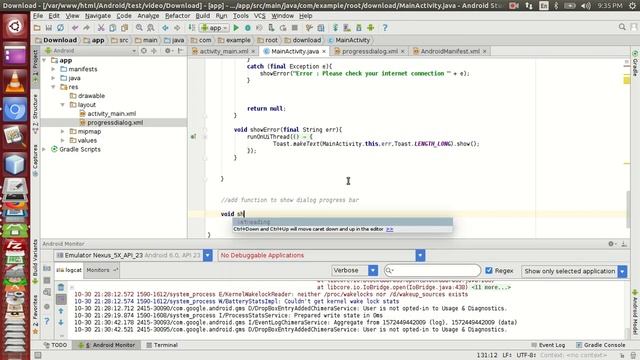Viewport: 640px width, 360px height.
Task: Open the Terminal tool window button
Action: click(162, 345)
